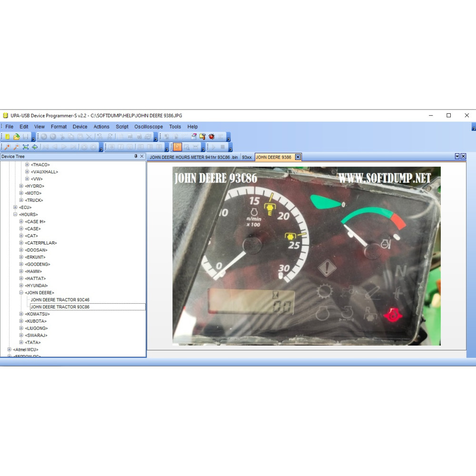This screenshot has width=476, height=476.
Task: Click the Undo toolbar icon
Action: pyautogui.click(x=44, y=137)
